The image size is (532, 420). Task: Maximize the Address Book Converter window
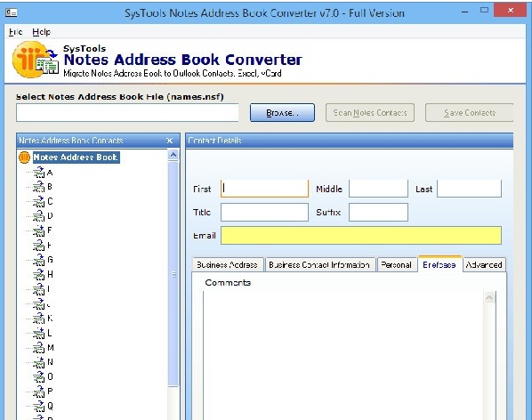(x=484, y=10)
